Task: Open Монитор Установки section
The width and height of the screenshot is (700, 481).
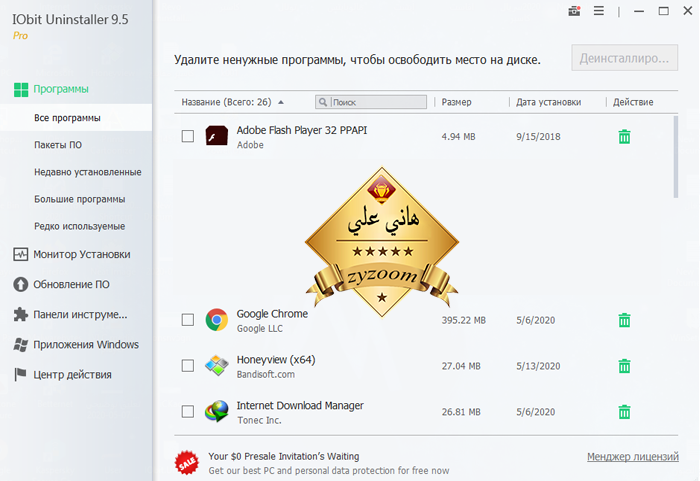Action: (82, 255)
